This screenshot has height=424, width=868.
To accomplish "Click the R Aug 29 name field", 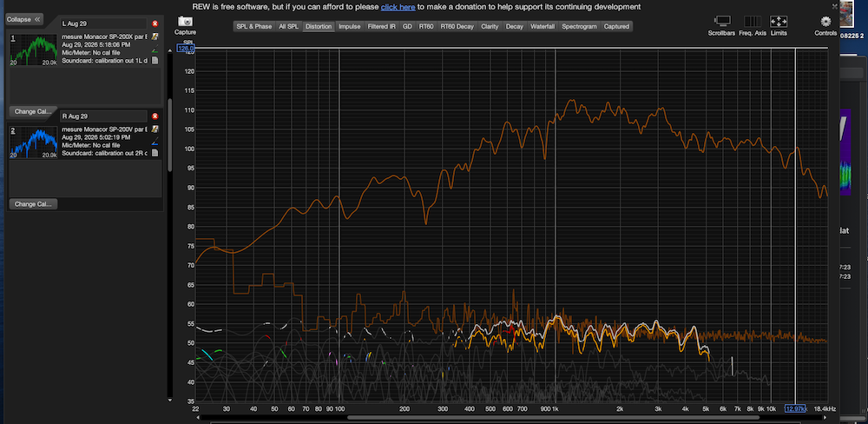I will 103,116.
